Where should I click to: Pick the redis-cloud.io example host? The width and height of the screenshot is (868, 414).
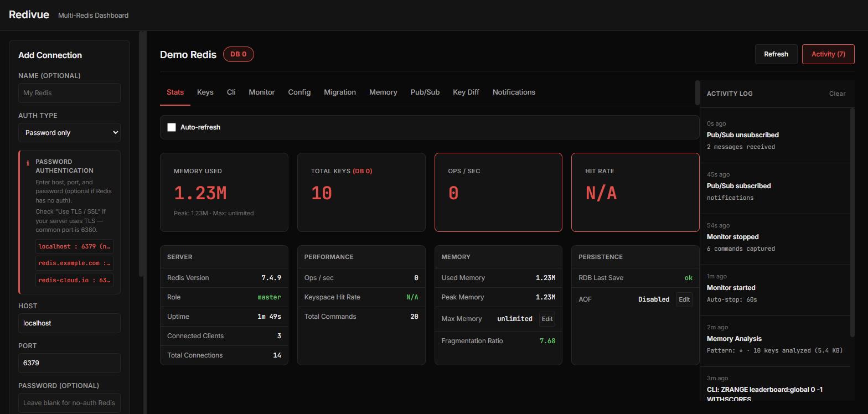pos(75,280)
